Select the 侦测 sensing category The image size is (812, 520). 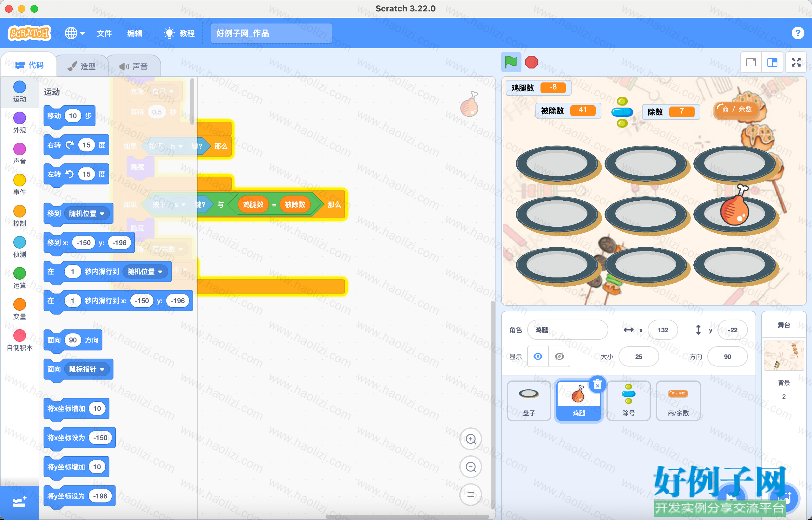[x=20, y=247]
